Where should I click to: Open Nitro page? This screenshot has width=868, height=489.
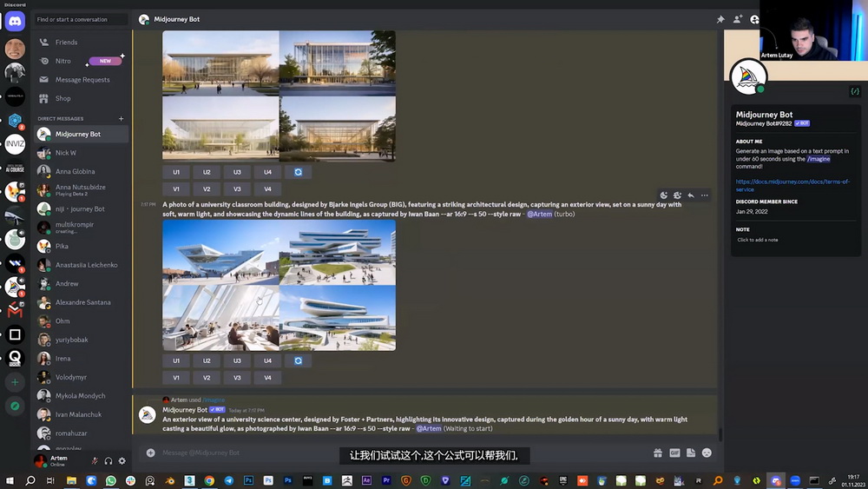(81, 61)
